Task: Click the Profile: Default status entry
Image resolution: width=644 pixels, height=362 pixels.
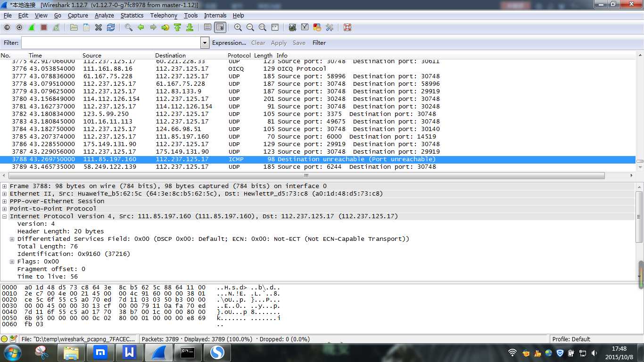Action: pos(571,339)
